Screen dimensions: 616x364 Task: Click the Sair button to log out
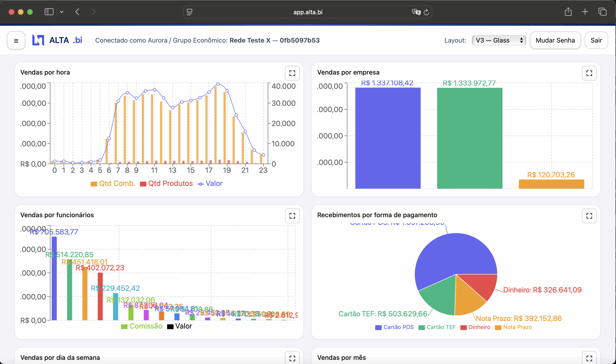point(596,40)
